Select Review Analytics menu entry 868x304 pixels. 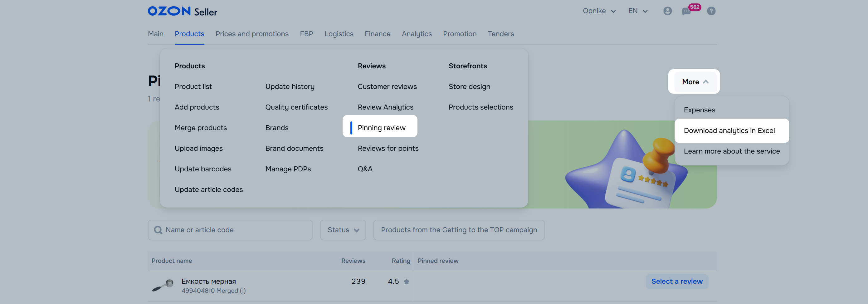click(x=385, y=107)
